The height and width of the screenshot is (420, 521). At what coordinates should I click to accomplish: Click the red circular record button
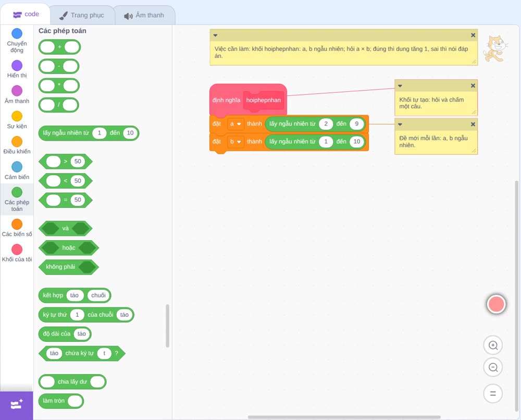tap(496, 304)
